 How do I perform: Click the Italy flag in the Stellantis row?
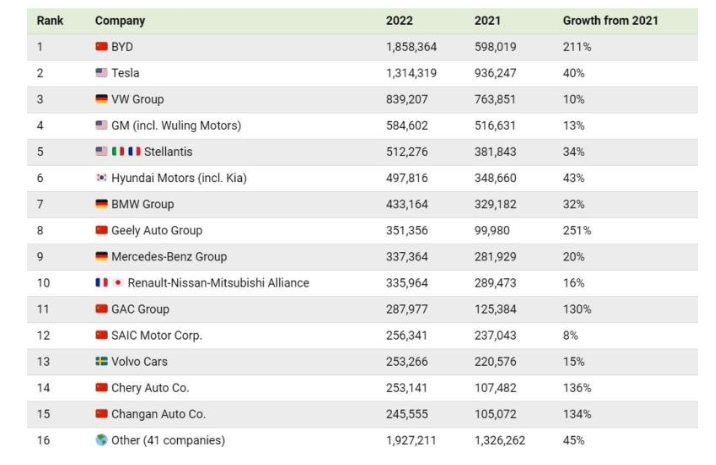117,152
